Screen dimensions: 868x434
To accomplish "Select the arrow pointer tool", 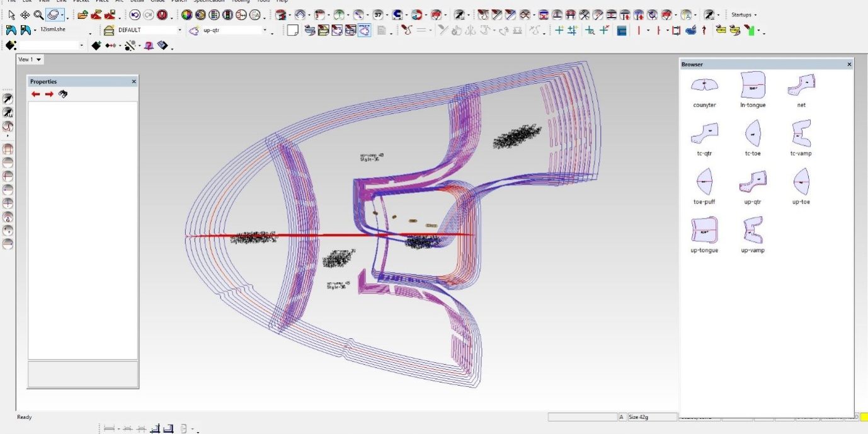I will tap(11, 14).
